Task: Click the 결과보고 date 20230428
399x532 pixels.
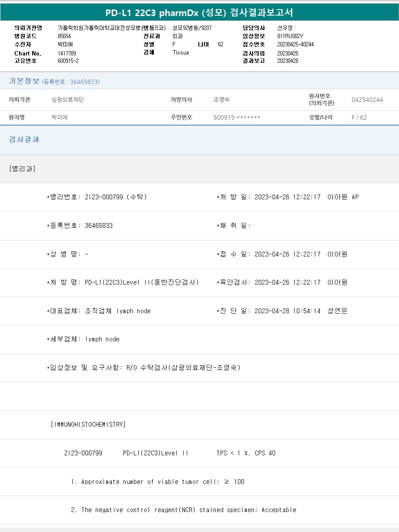Action: tap(288, 61)
